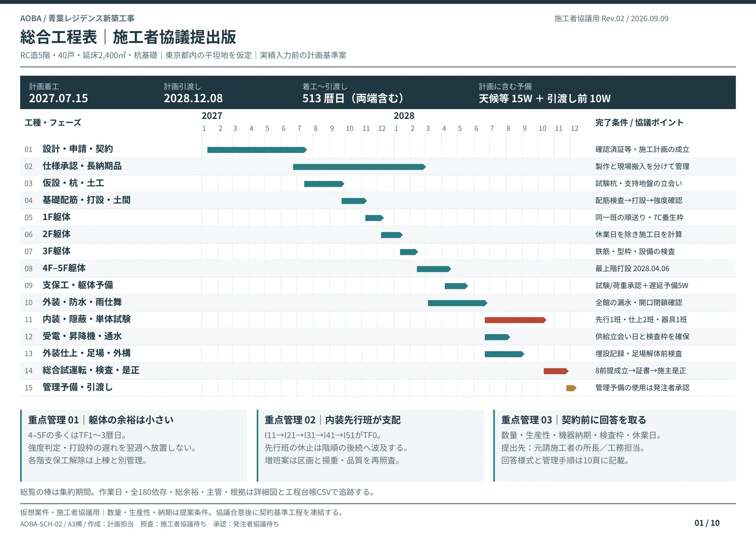Click the note 8前提成立→証書→施主是正
Viewport: 756px width, 535px height.
coord(641,371)
